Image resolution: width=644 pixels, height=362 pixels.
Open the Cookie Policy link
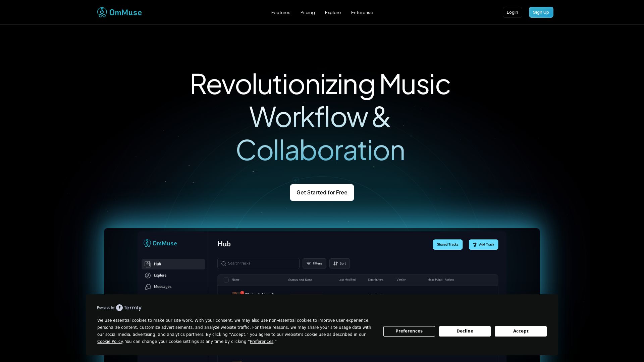click(110, 342)
